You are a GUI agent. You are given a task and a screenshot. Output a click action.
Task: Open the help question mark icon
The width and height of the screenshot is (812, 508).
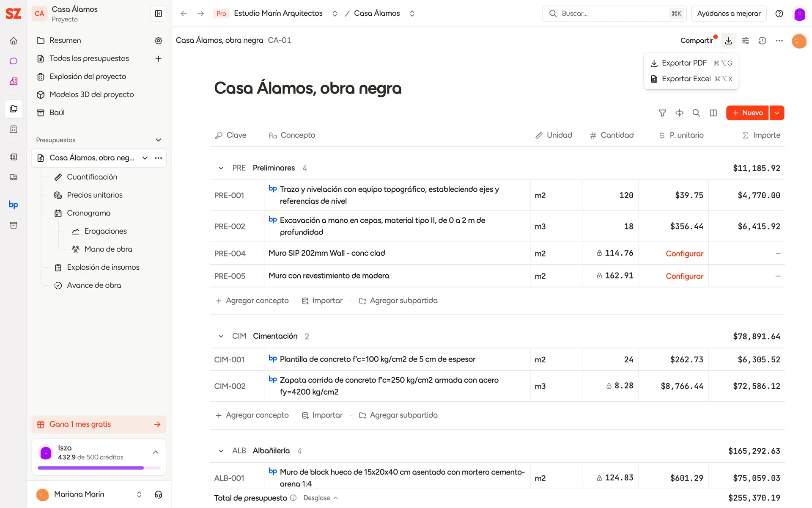(x=779, y=14)
